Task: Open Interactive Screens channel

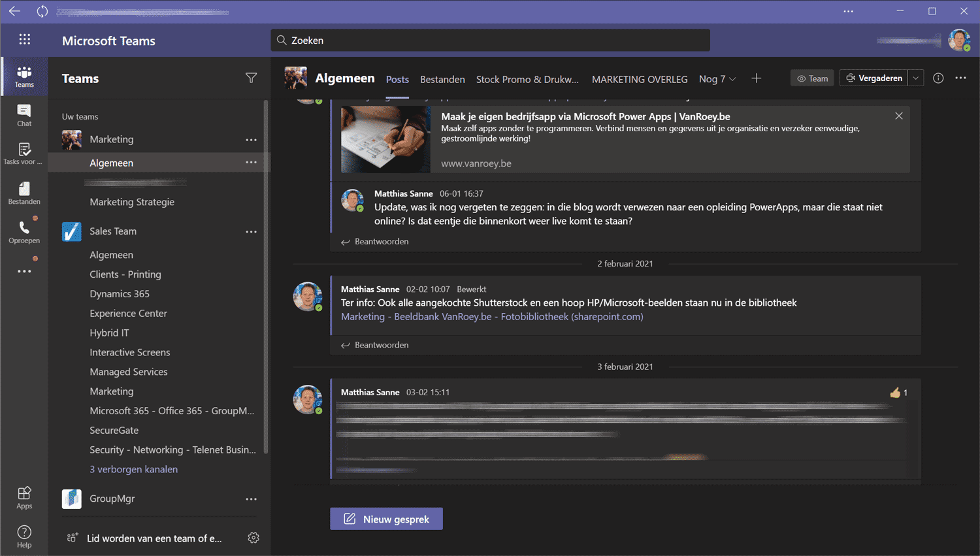Action: 129,352
